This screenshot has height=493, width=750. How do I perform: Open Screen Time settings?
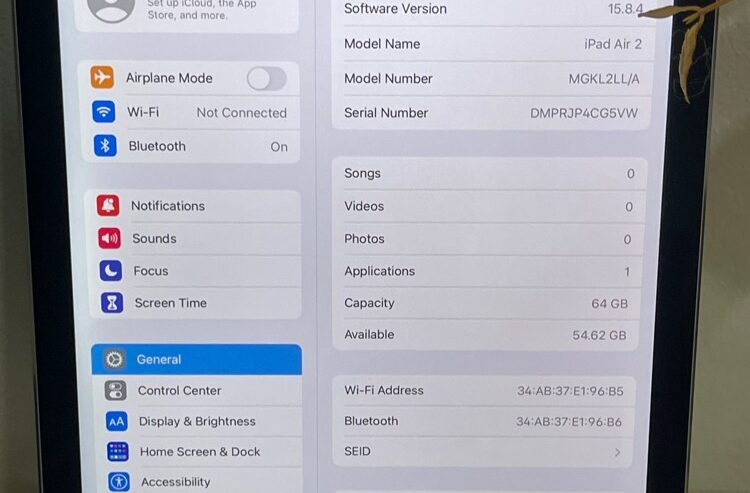[x=197, y=303]
